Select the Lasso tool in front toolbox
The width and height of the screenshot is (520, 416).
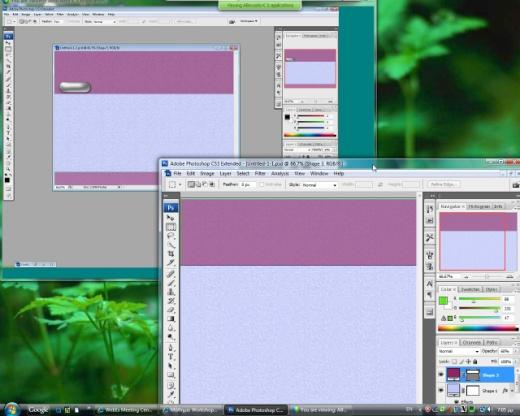point(171,236)
